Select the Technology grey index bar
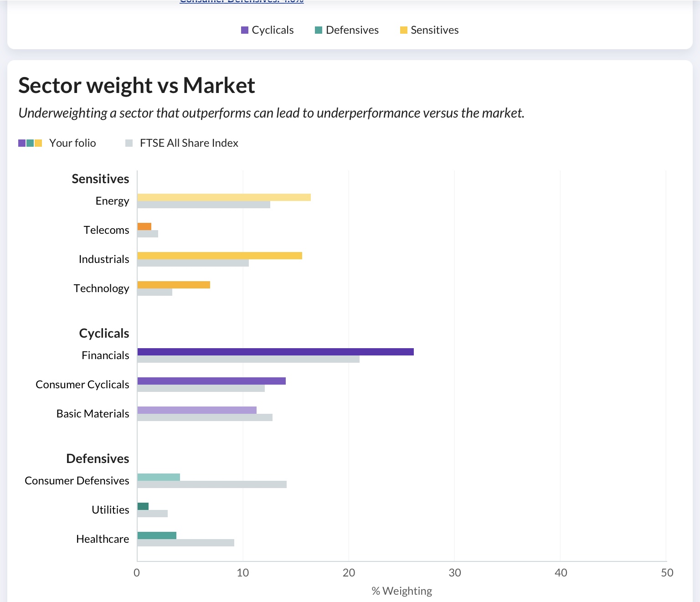This screenshot has height=602, width=700. (154, 292)
